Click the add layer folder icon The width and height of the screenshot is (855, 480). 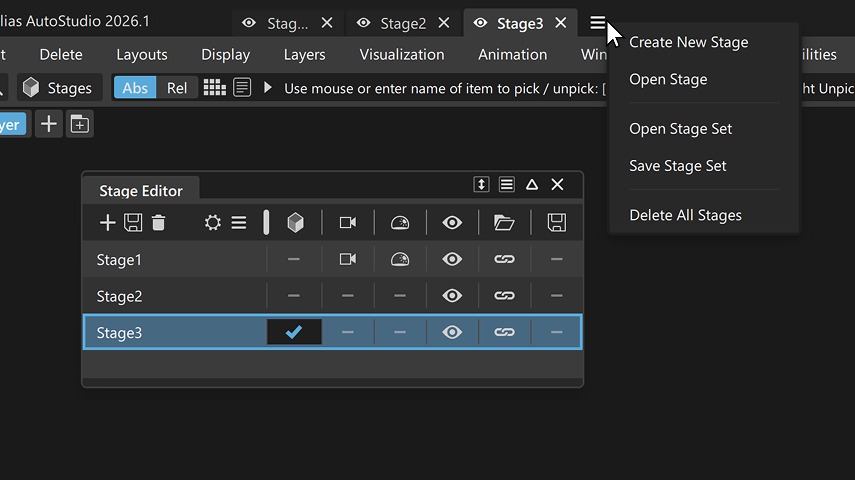click(x=80, y=125)
